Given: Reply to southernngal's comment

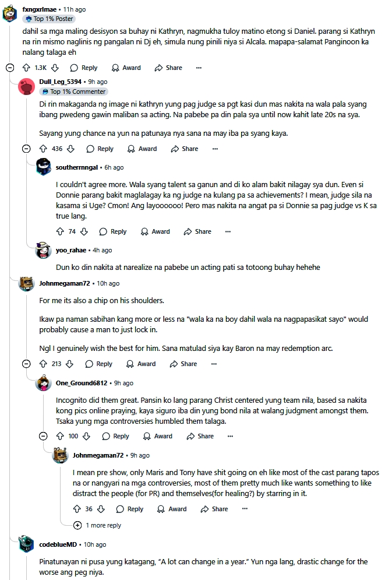Looking at the screenshot, I should [113, 231].
